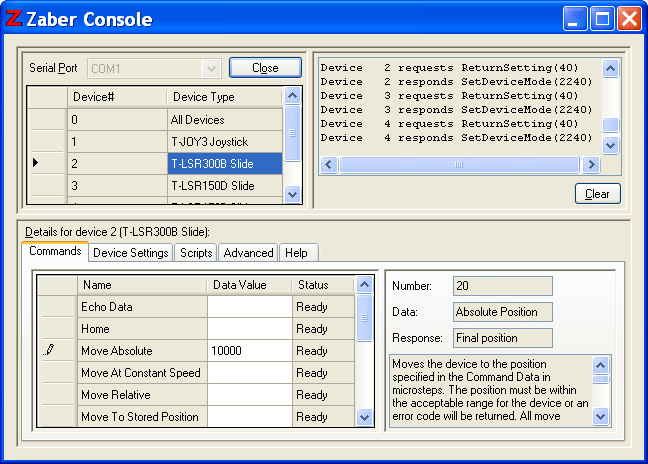Open the Device Settings tab
Screen dimensions: 648x464
[131, 252]
